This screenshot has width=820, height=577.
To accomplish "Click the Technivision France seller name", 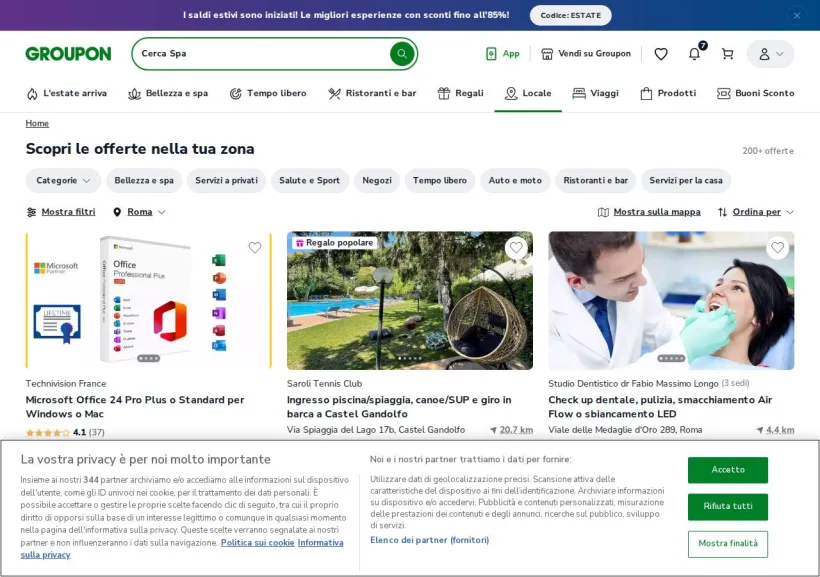I will coord(66,383).
